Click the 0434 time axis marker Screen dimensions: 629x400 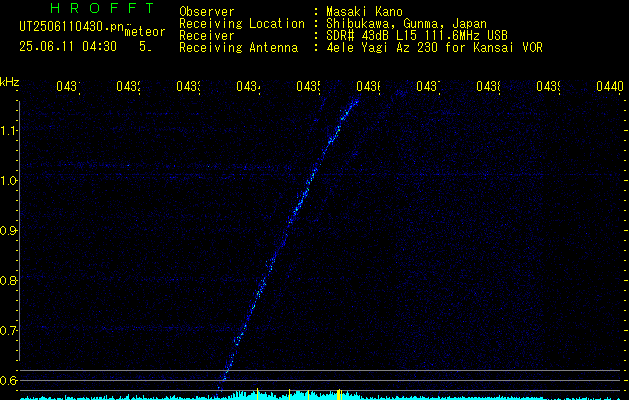[248, 86]
